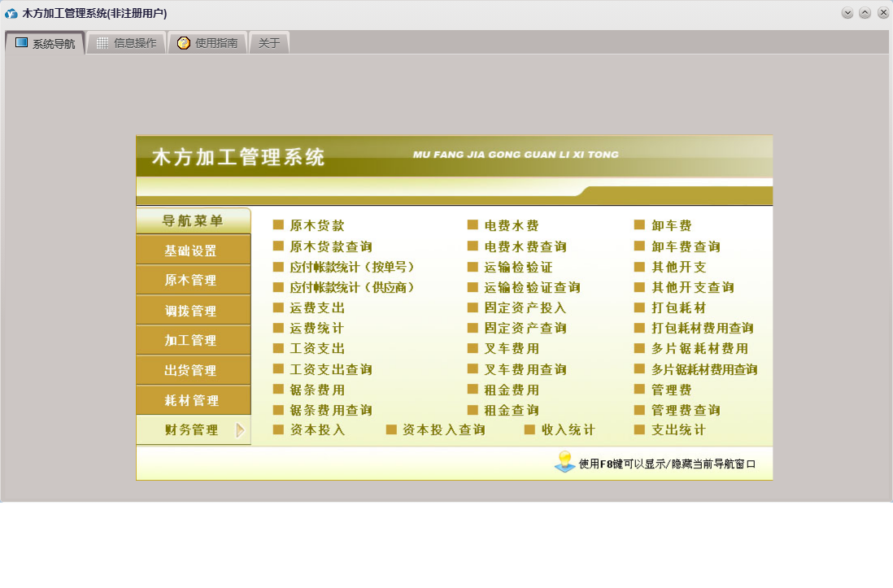Select 基础设置 in navigation menu
The height and width of the screenshot is (588, 893).
(191, 250)
